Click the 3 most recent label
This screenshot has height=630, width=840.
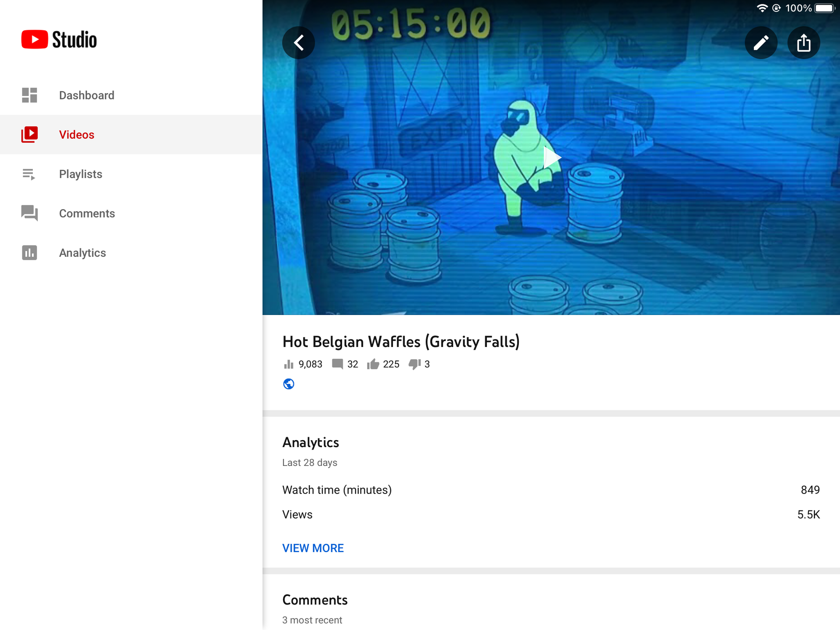pos(312,620)
